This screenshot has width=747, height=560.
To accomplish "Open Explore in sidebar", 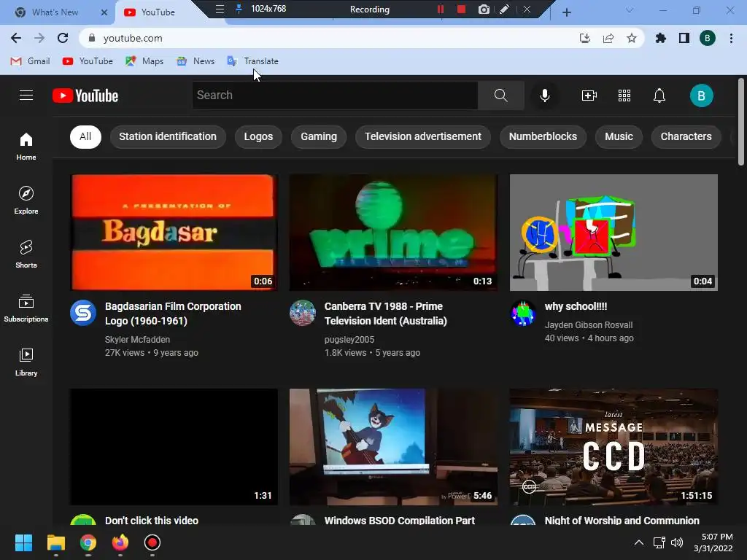I will [26, 200].
